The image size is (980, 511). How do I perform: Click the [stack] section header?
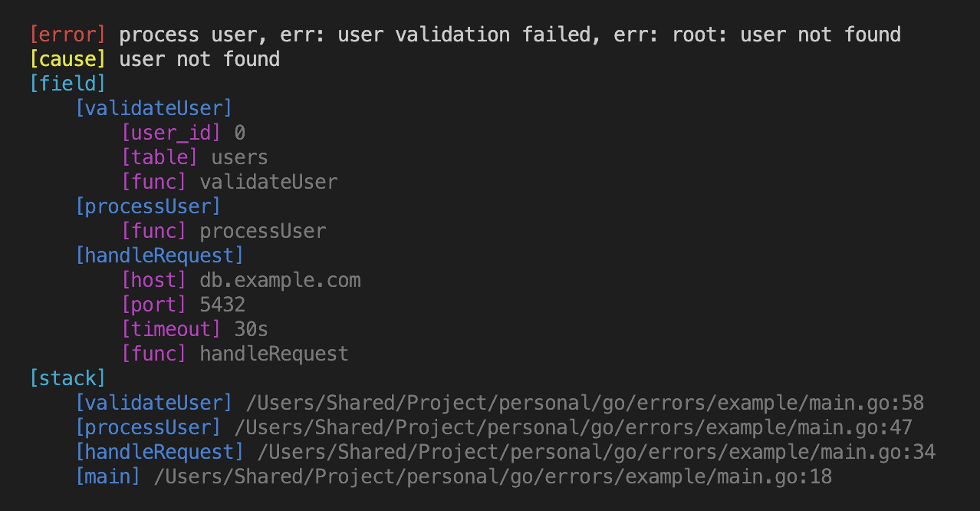[x=67, y=378]
